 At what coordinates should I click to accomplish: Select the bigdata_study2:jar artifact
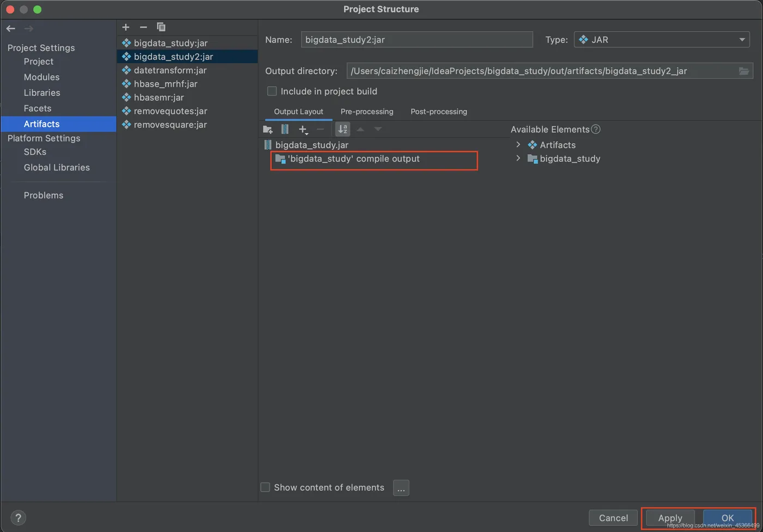[187, 57]
